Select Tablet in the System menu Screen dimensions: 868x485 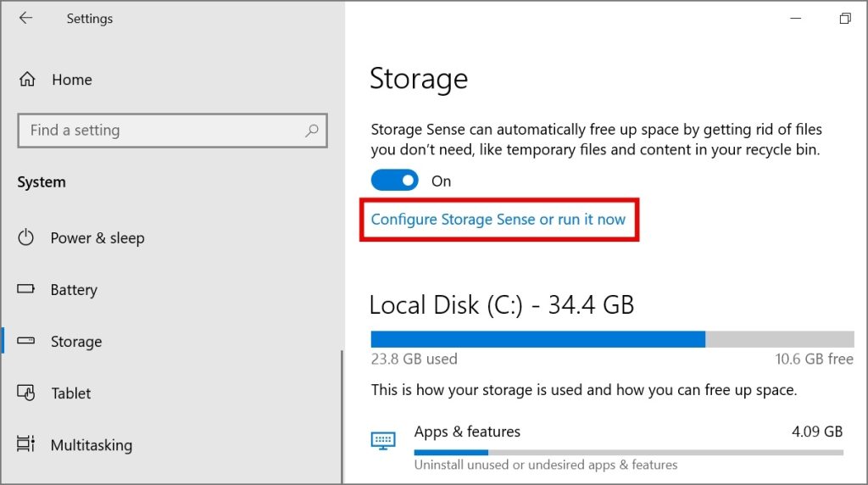pyautogui.click(x=71, y=393)
